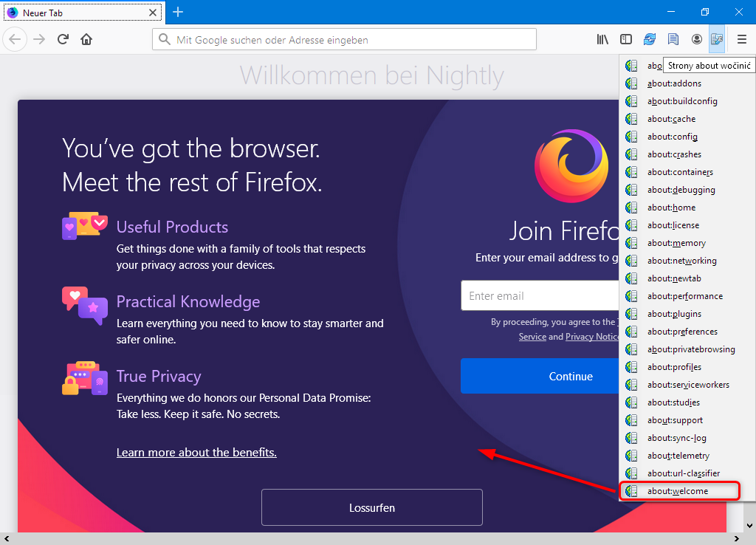Open the Service terms link
Image resolution: width=756 pixels, height=545 pixels.
tap(532, 337)
